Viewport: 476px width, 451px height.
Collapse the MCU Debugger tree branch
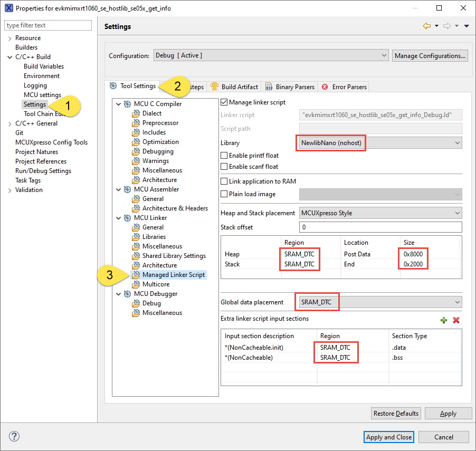coord(118,293)
